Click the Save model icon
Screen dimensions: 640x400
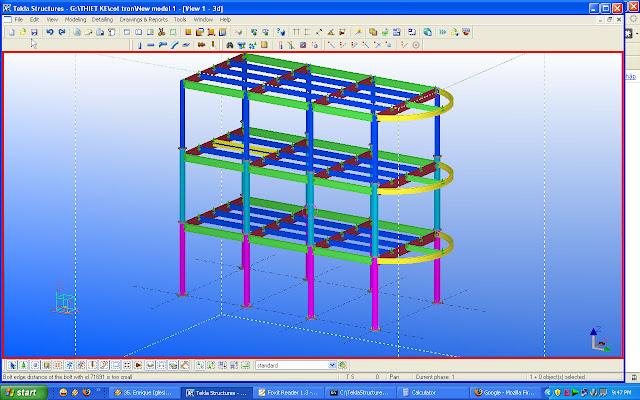point(35,32)
